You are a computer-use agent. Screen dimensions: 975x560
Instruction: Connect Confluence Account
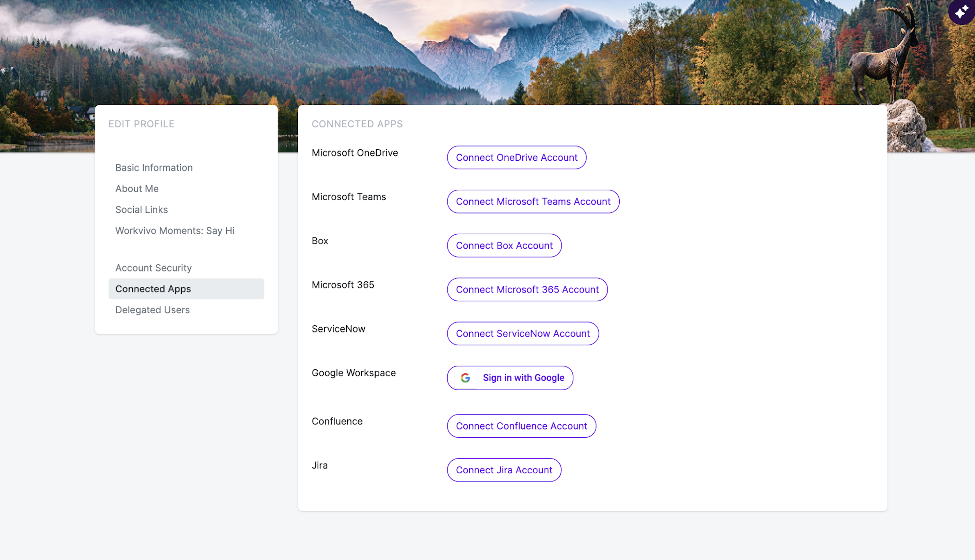point(522,426)
